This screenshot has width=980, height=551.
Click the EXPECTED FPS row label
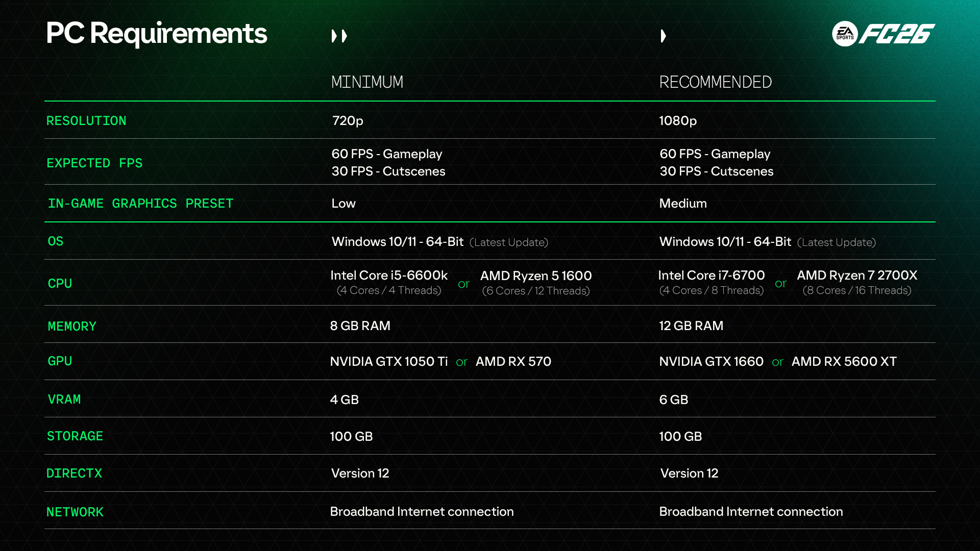[x=94, y=163]
